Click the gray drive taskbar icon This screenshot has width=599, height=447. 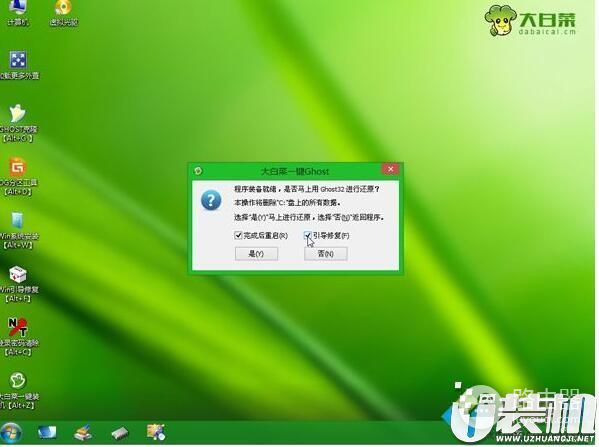120,433
